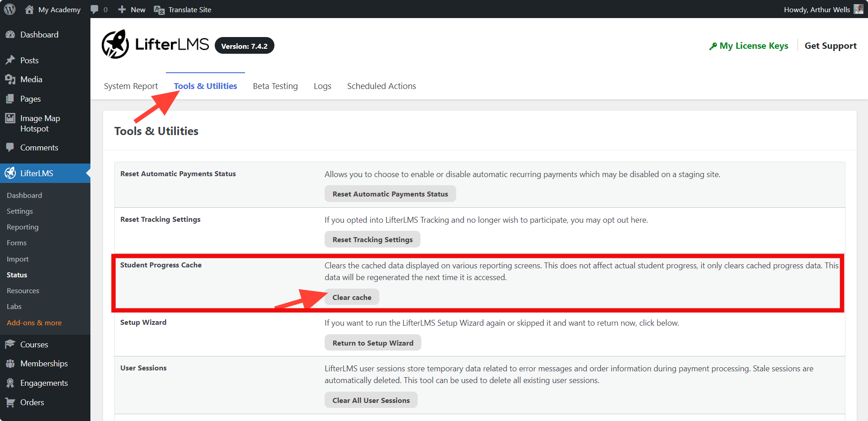The height and width of the screenshot is (421, 868).
Task: Click the Posts pin icon
Action: click(10, 60)
